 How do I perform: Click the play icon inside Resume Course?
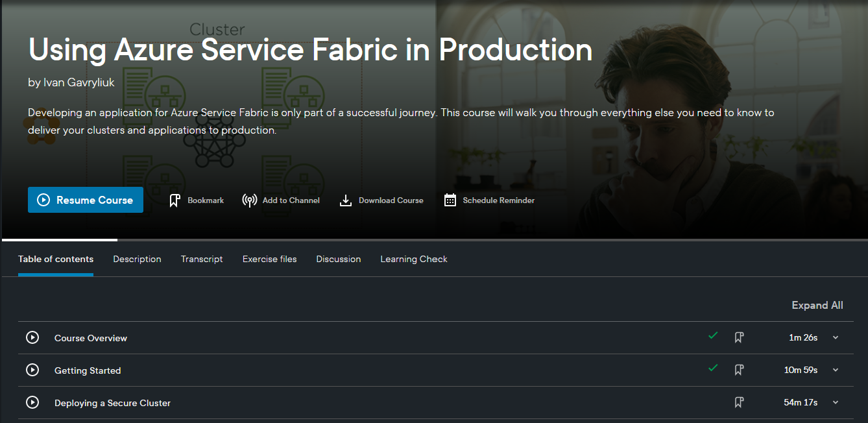43,200
